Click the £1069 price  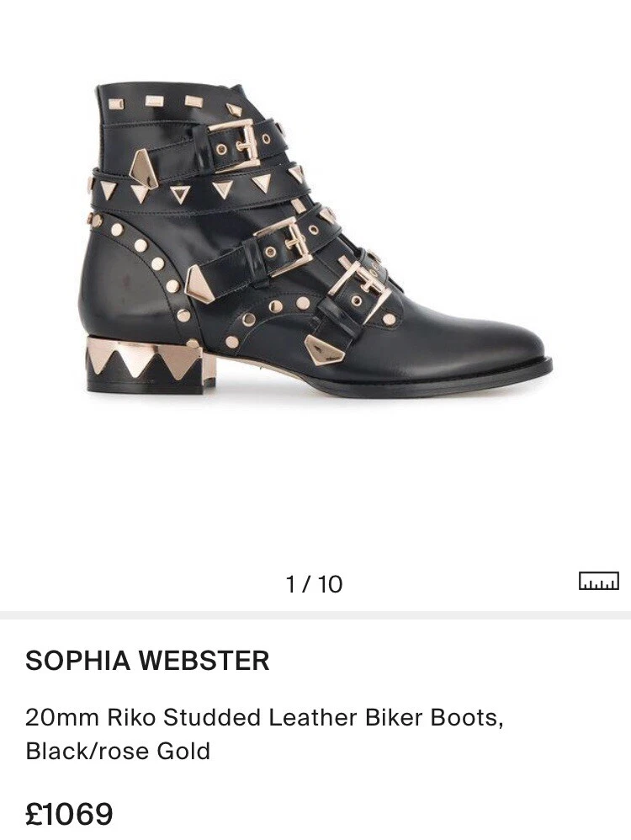coord(69,814)
